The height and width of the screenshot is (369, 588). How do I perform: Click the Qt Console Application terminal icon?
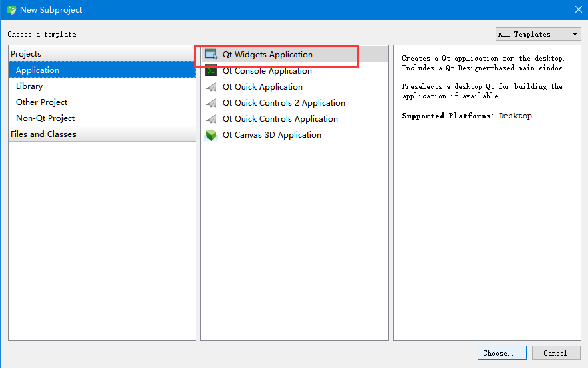[211, 71]
